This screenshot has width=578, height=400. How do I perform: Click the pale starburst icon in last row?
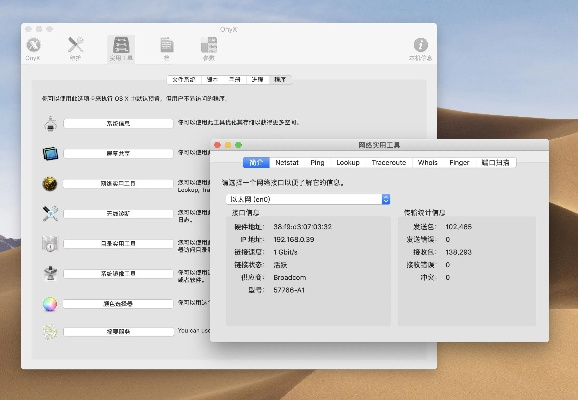(x=50, y=332)
